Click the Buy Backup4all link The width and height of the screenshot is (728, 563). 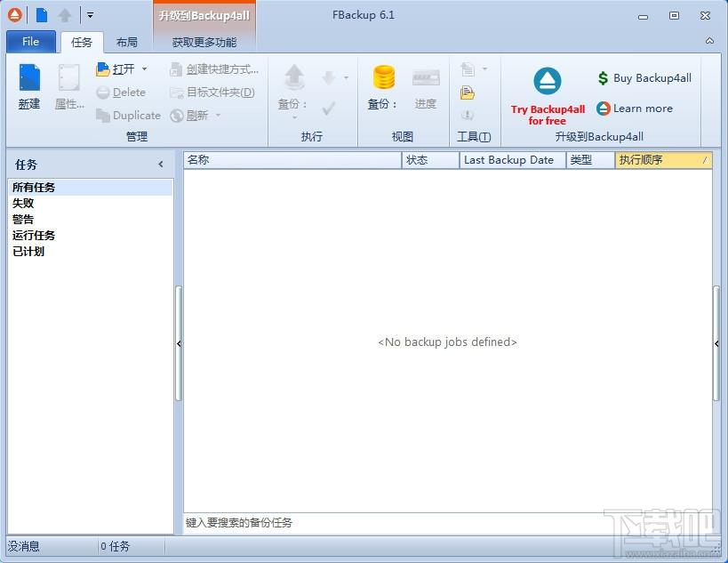pyautogui.click(x=645, y=78)
